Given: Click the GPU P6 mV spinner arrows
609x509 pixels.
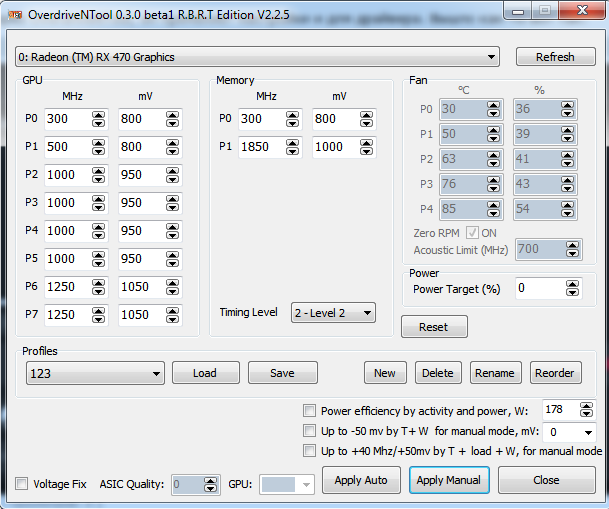Looking at the screenshot, I should click(x=172, y=287).
